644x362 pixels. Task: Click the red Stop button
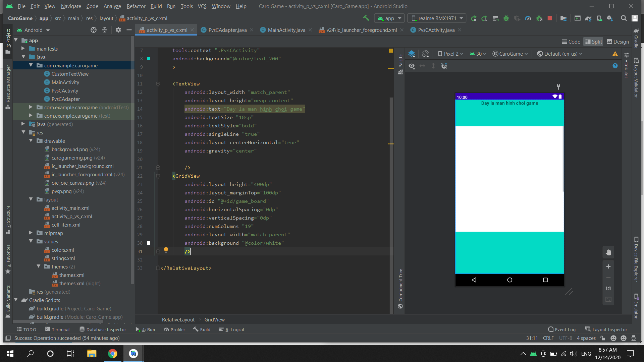[x=550, y=18]
